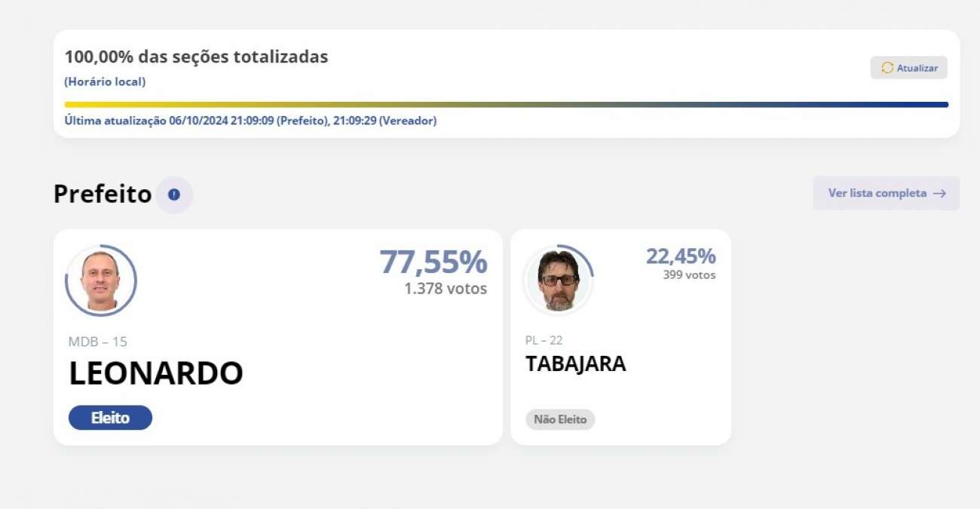Click the MDB – 15 party label
Image resolution: width=980 pixels, height=509 pixels.
[x=98, y=342]
